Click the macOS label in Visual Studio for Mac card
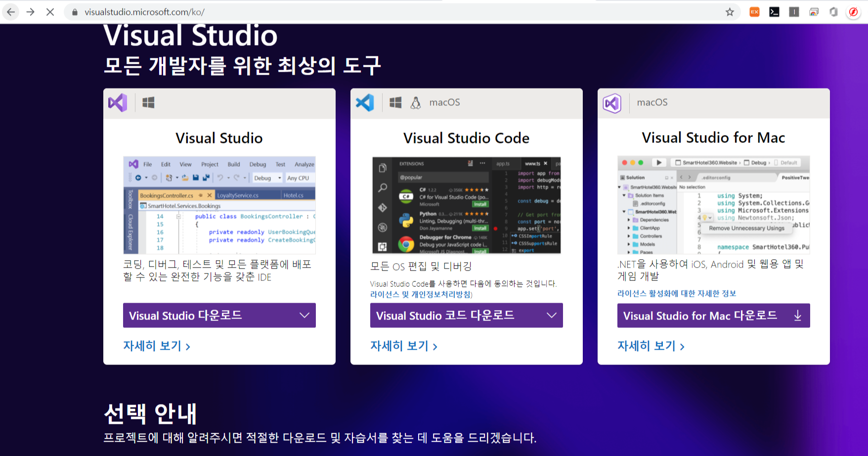The height and width of the screenshot is (456, 868). coord(652,102)
